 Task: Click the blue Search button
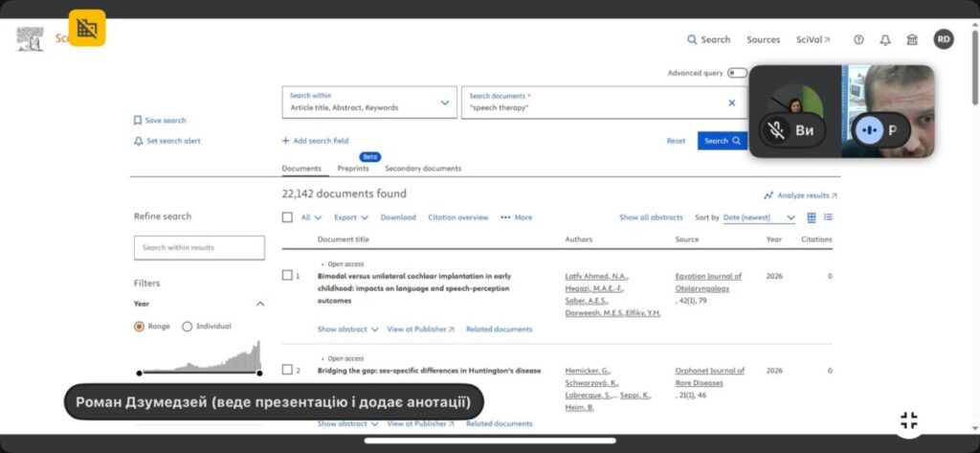coord(722,141)
